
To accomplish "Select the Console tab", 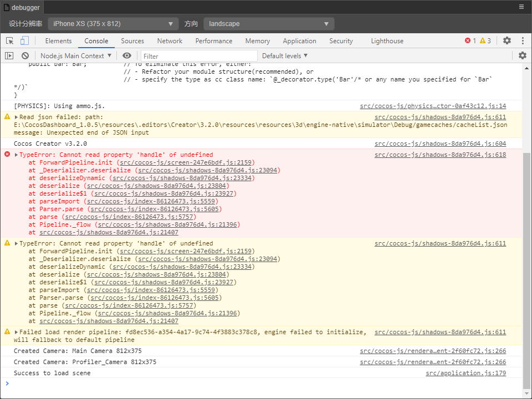I will (x=96, y=40).
